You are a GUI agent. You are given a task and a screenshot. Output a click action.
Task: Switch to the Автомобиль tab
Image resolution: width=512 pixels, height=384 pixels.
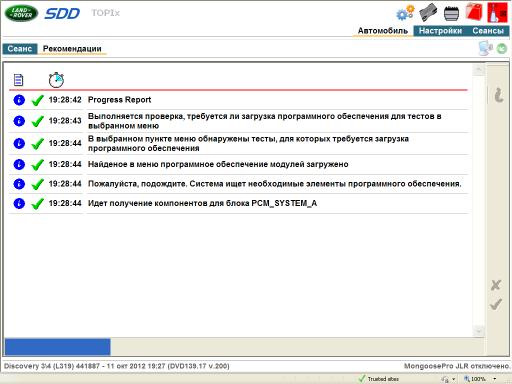(383, 31)
